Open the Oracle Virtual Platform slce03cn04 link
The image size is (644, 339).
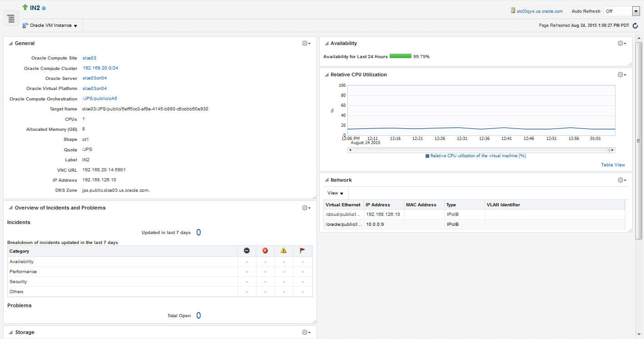point(94,89)
